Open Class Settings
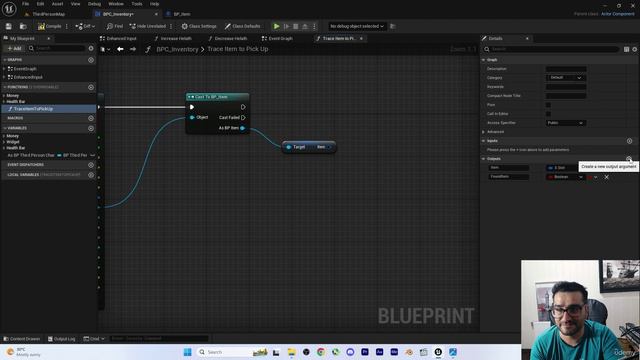Viewport: 640px width, 360px height. coord(199,26)
